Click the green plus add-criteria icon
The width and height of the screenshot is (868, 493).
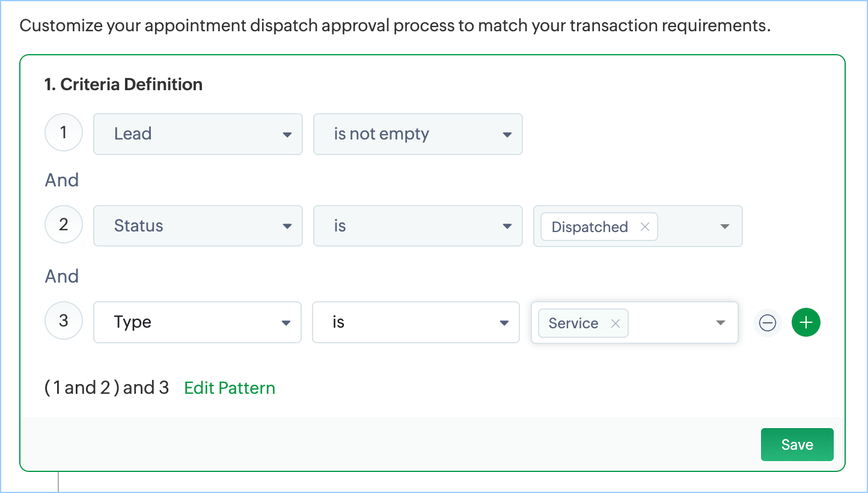tap(806, 323)
